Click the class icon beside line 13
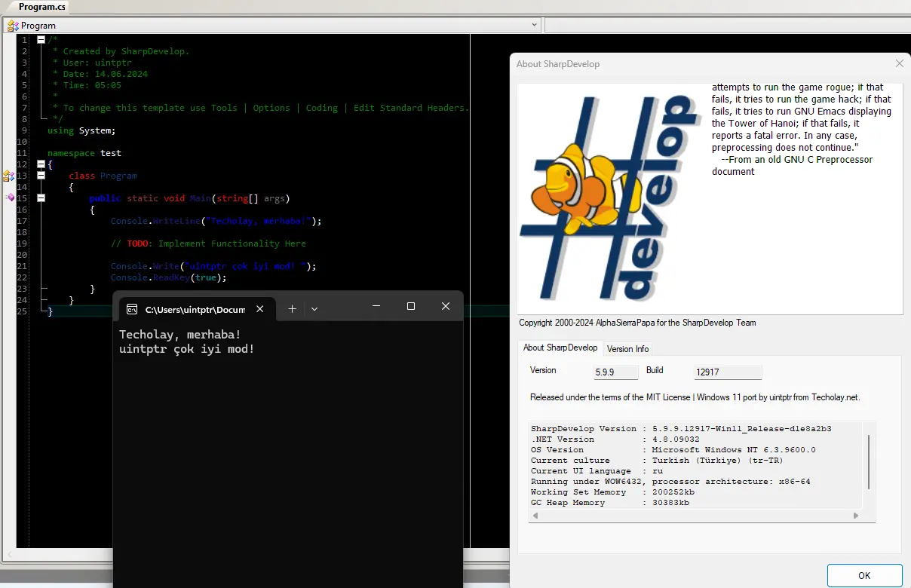This screenshot has width=911, height=588. [8, 176]
